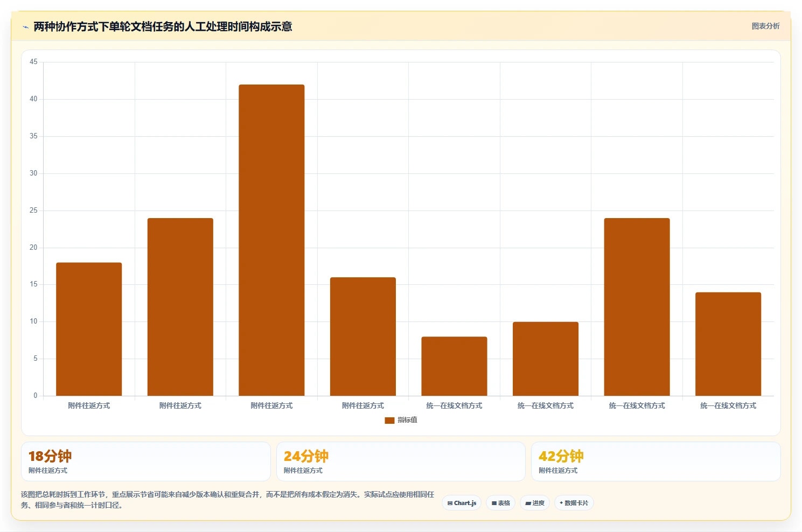Click the 指标值 legend label
This screenshot has width=802, height=532.
pyautogui.click(x=407, y=420)
